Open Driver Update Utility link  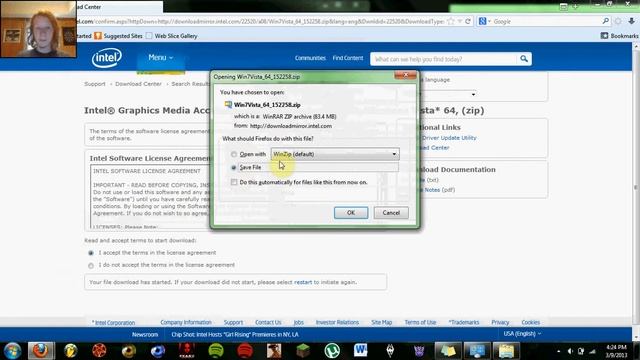(x=449, y=138)
